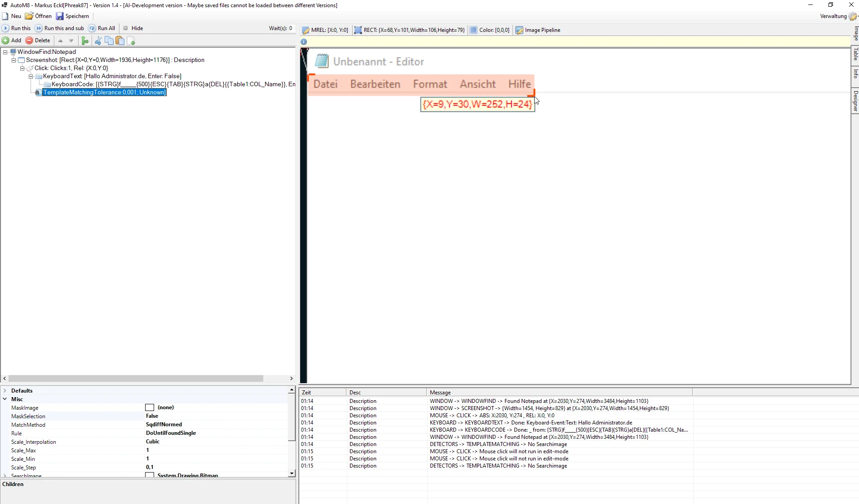
Task: Click the tree horizontal scrollbar right arrow
Action: 291,379
